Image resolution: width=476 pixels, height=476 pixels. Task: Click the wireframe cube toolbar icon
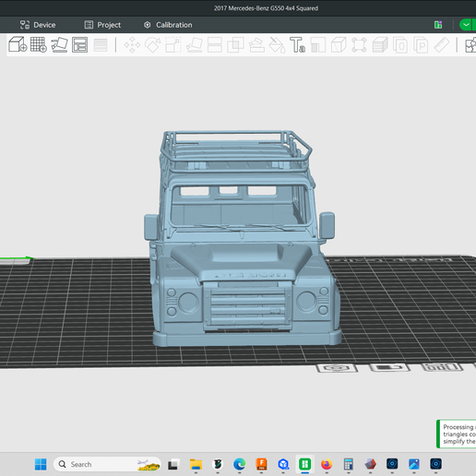click(x=339, y=45)
